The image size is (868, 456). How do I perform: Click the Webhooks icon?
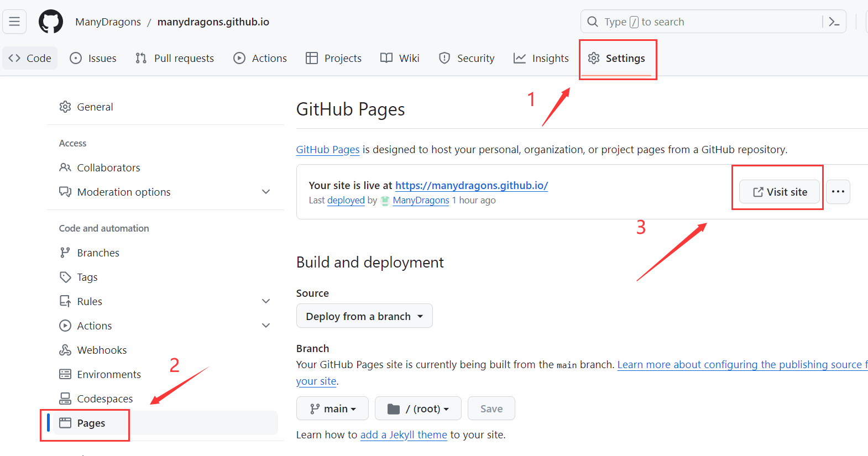point(65,350)
